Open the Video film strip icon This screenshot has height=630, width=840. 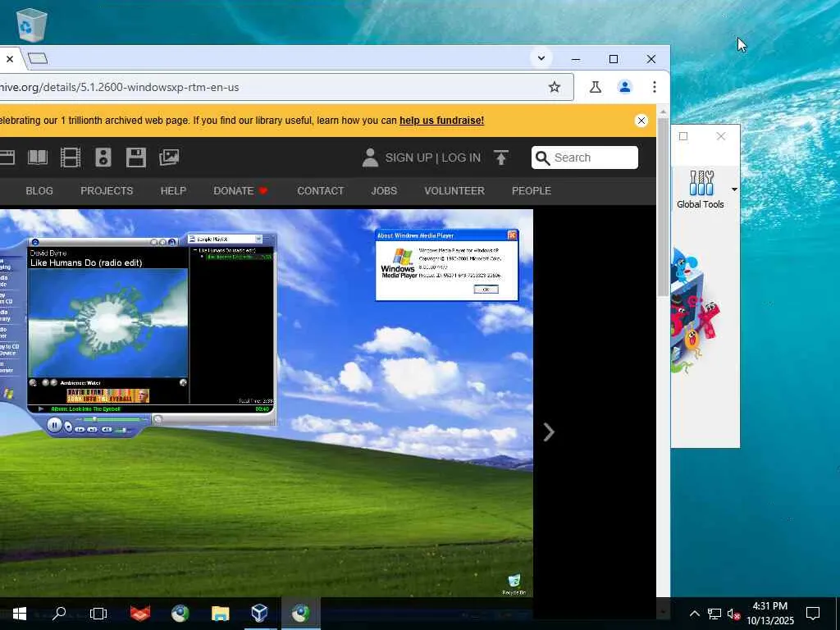[71, 157]
